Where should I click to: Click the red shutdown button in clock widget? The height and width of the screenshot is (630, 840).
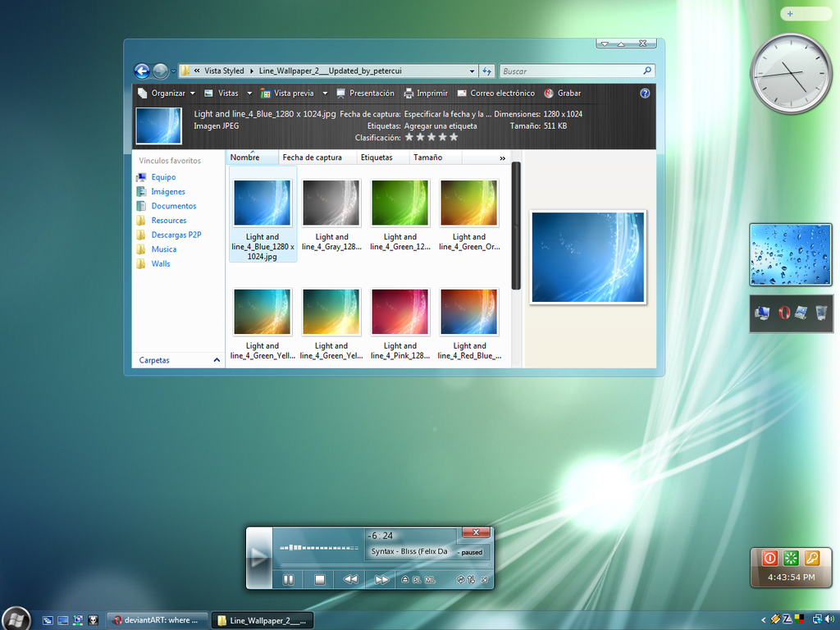pos(769,558)
